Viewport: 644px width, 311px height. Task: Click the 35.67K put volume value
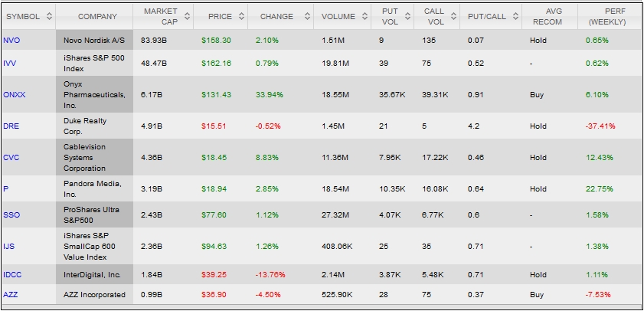(x=392, y=94)
